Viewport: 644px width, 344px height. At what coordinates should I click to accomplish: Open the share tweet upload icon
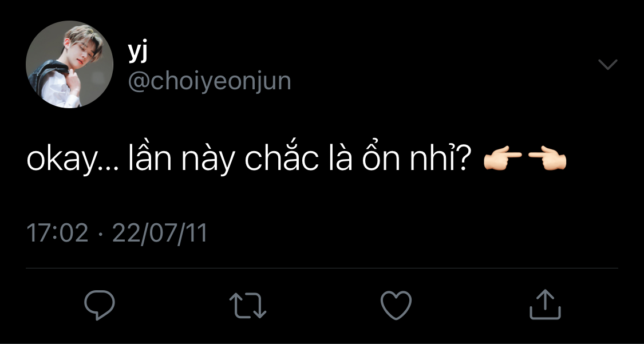pos(545,305)
